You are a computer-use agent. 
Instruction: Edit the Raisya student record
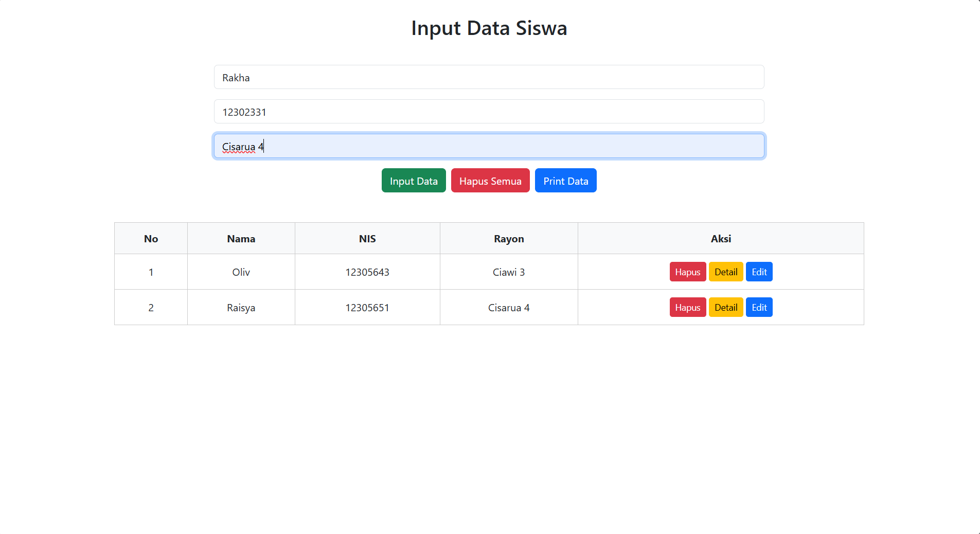[759, 308]
